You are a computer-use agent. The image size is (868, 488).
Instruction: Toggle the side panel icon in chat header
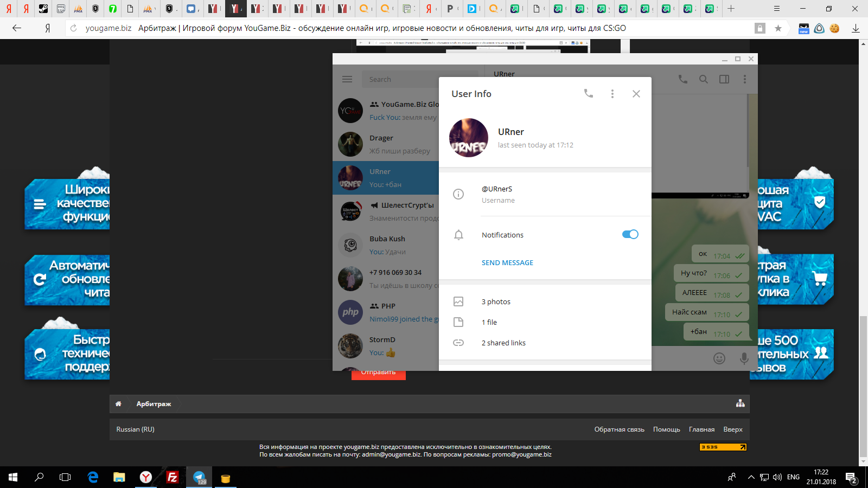pyautogui.click(x=724, y=79)
